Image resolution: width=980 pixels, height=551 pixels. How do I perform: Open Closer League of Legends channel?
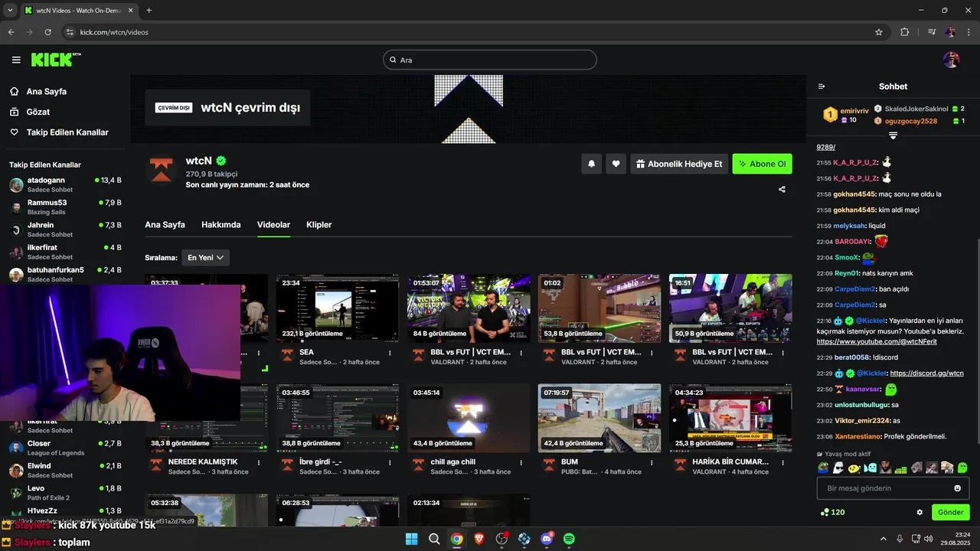[65, 448]
